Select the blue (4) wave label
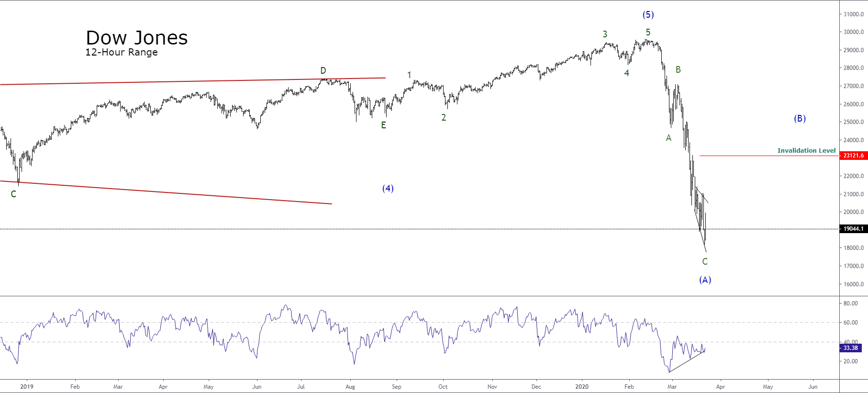 388,188
